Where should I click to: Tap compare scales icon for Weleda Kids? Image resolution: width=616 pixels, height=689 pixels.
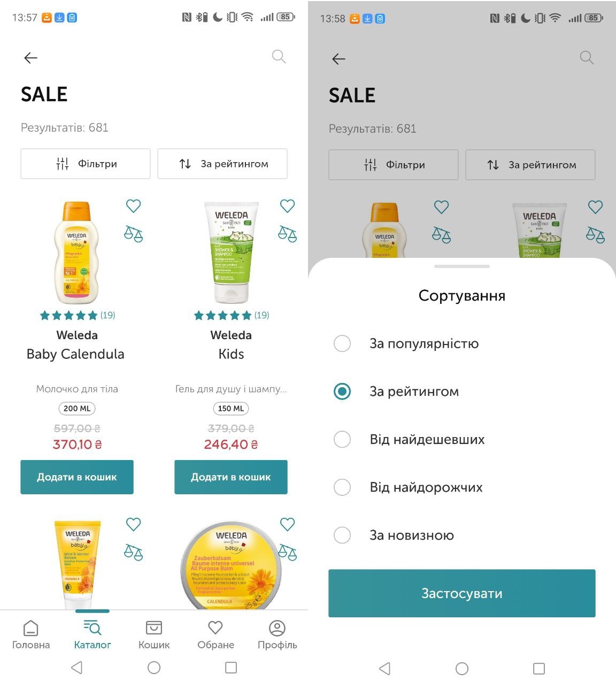[x=287, y=234]
